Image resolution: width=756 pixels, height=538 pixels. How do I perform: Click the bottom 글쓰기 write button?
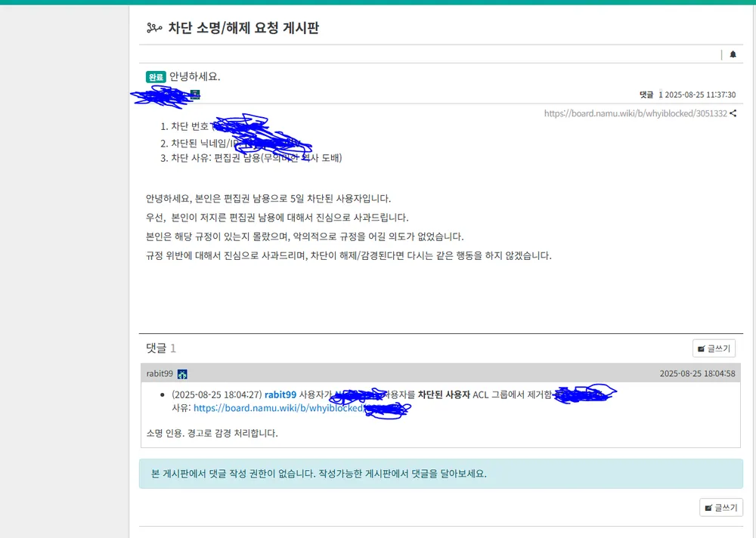click(x=721, y=507)
